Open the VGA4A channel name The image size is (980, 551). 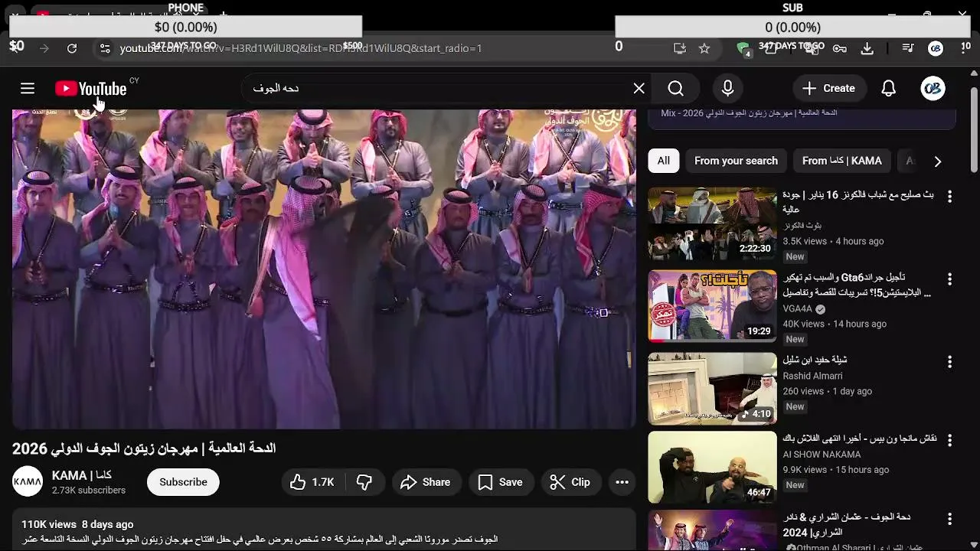pyautogui.click(x=797, y=309)
